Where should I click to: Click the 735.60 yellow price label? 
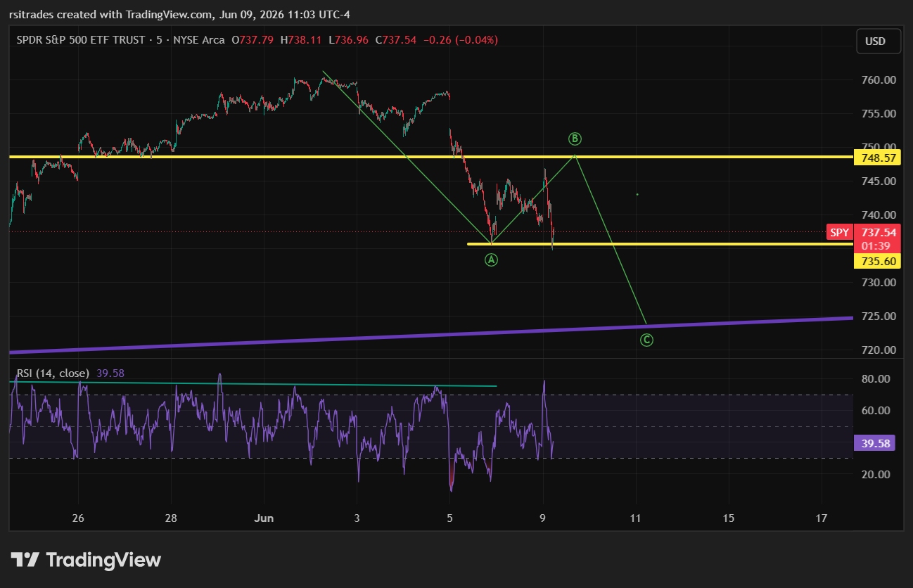879,261
